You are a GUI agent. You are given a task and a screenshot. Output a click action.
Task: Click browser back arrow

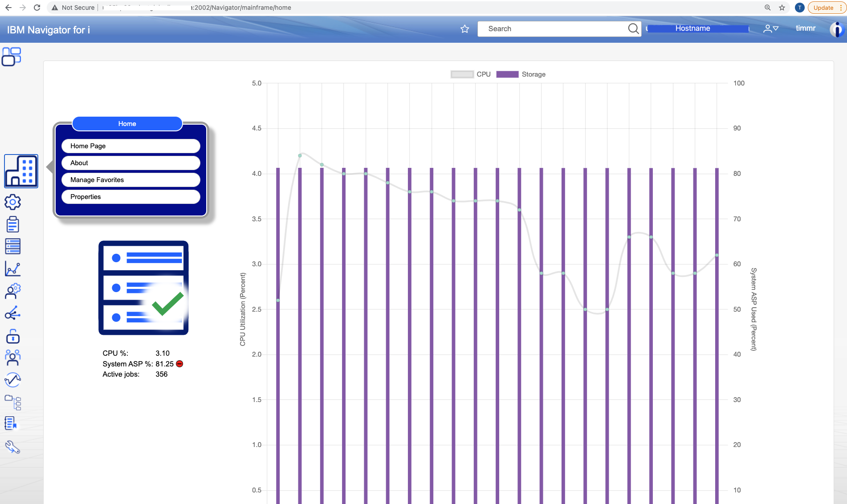pos(8,8)
